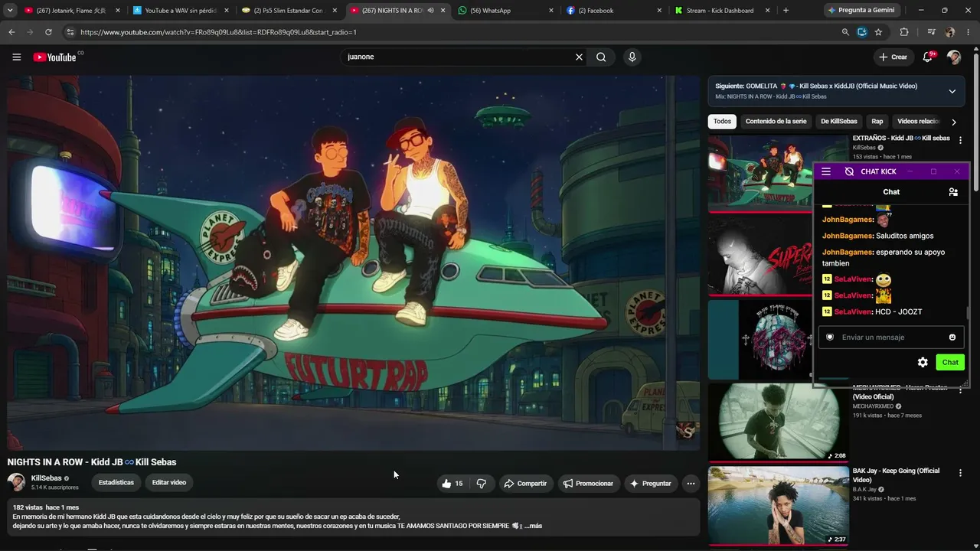Switch to the Kick Dashboard tab
This screenshot has width=980, height=551.
coord(721,11)
